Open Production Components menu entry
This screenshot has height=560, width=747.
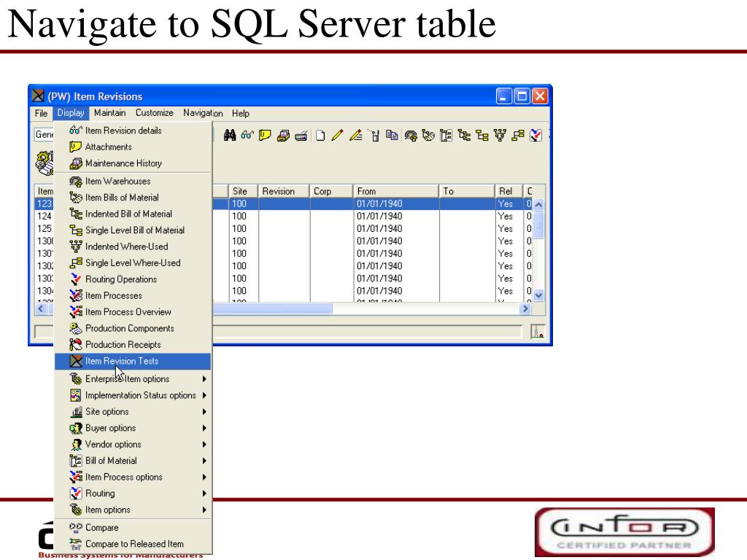(133, 328)
